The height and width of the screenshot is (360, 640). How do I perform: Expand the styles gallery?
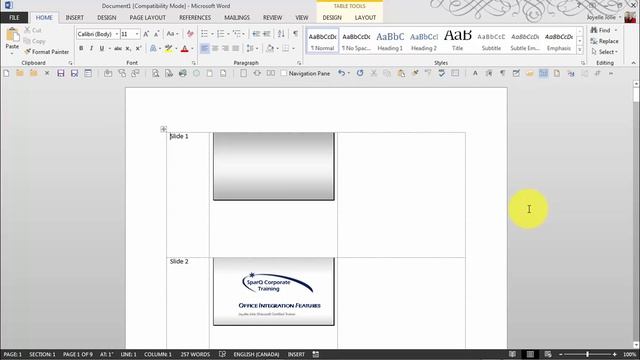coord(580,50)
